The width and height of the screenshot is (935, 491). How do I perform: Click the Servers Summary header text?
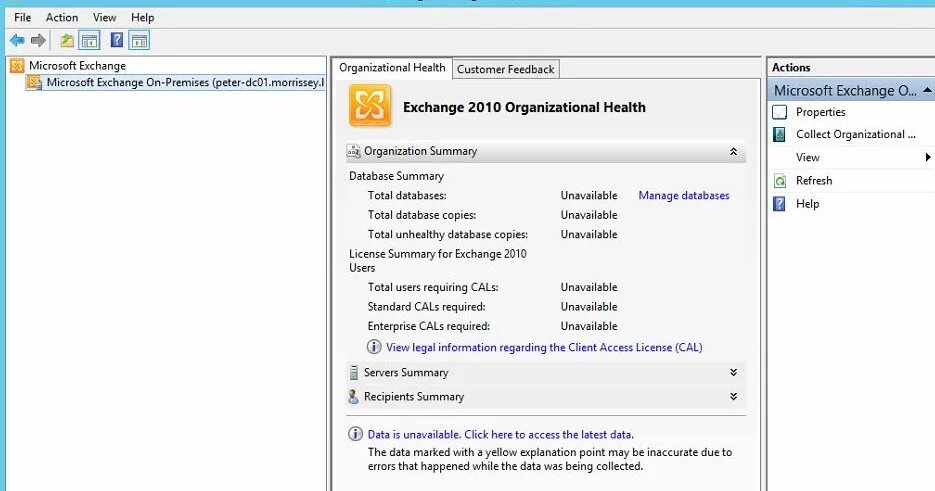point(406,372)
